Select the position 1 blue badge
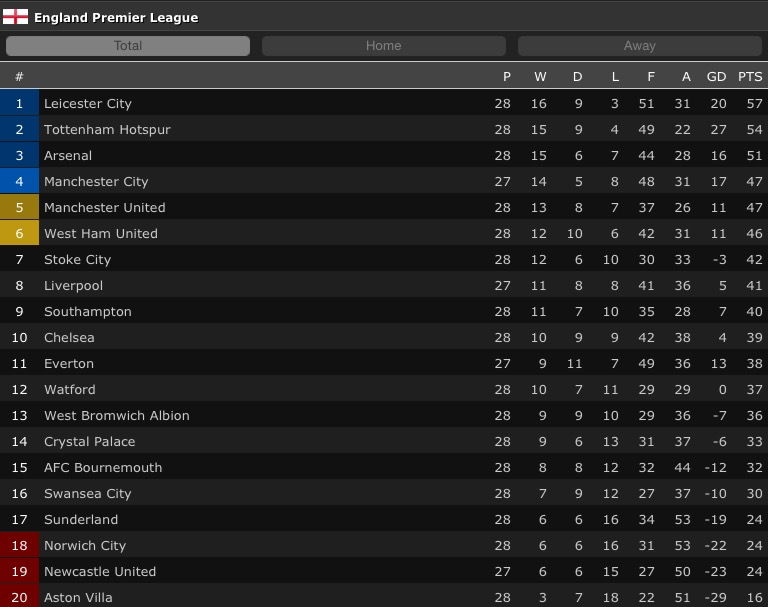This screenshot has height=607, width=768. pyautogui.click(x=19, y=104)
